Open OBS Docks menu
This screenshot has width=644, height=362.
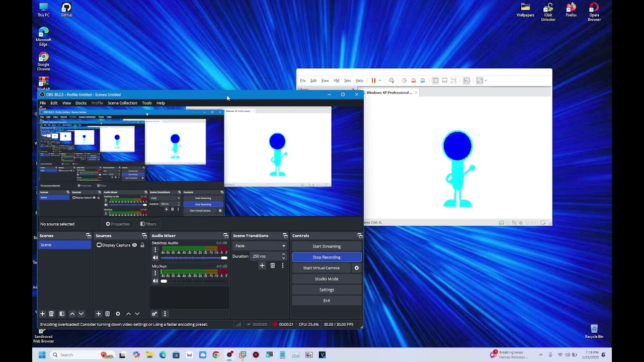click(81, 103)
